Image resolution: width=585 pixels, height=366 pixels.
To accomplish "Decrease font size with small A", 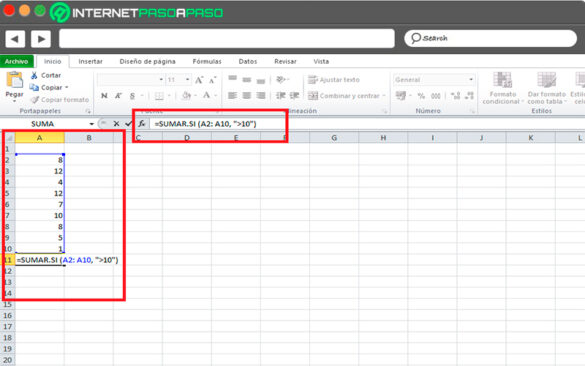I will tap(212, 80).
